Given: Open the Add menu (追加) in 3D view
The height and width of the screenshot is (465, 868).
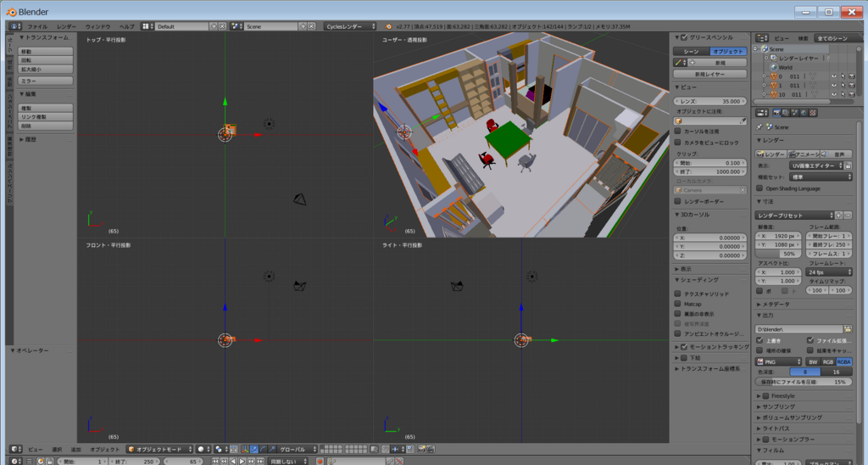Looking at the screenshot, I should [x=75, y=450].
